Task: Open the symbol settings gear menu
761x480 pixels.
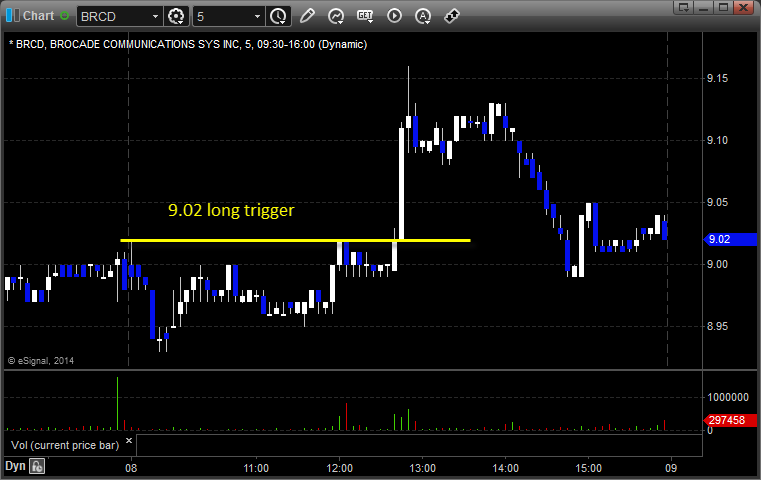Action: pos(176,17)
